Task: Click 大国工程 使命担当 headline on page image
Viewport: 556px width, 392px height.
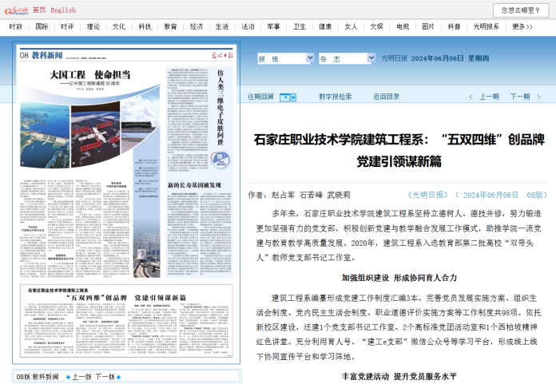Action: (x=90, y=75)
